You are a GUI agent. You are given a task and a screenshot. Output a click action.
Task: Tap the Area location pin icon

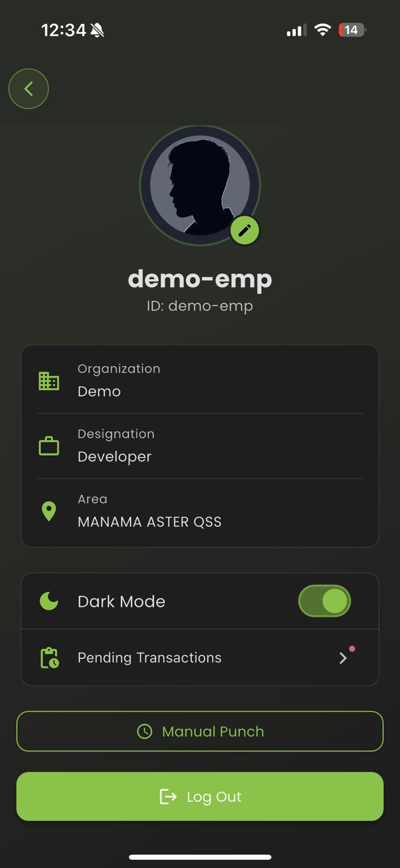[x=49, y=512]
